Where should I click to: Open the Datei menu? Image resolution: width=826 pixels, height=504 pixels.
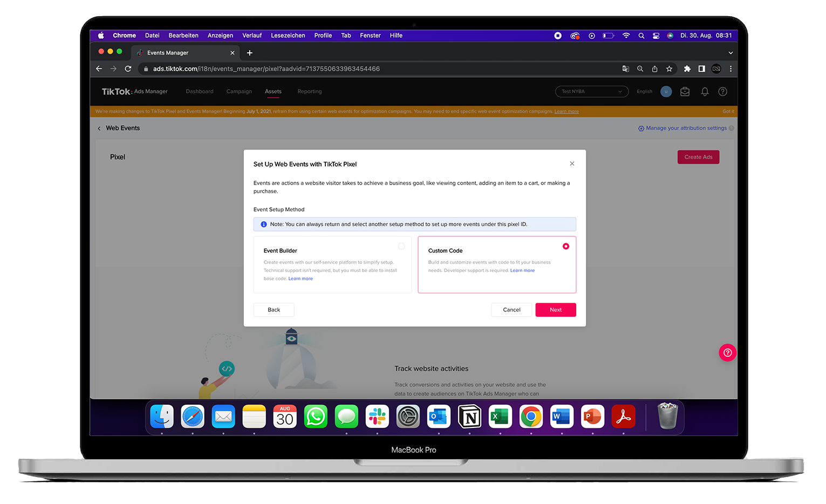152,36
